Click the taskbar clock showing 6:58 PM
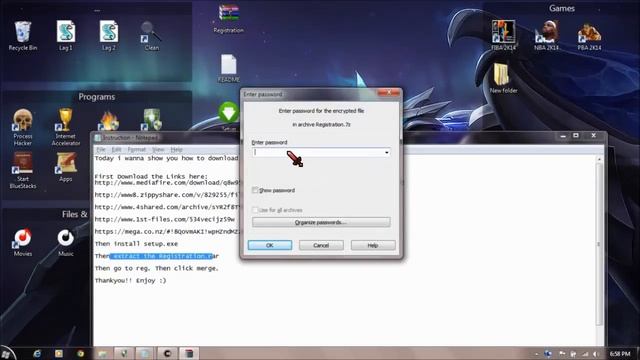This screenshot has width=640, height=360. (x=620, y=354)
